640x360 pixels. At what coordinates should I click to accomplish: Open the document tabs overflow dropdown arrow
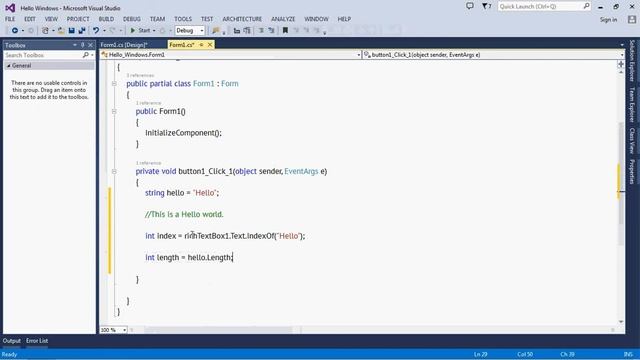tap(622, 45)
